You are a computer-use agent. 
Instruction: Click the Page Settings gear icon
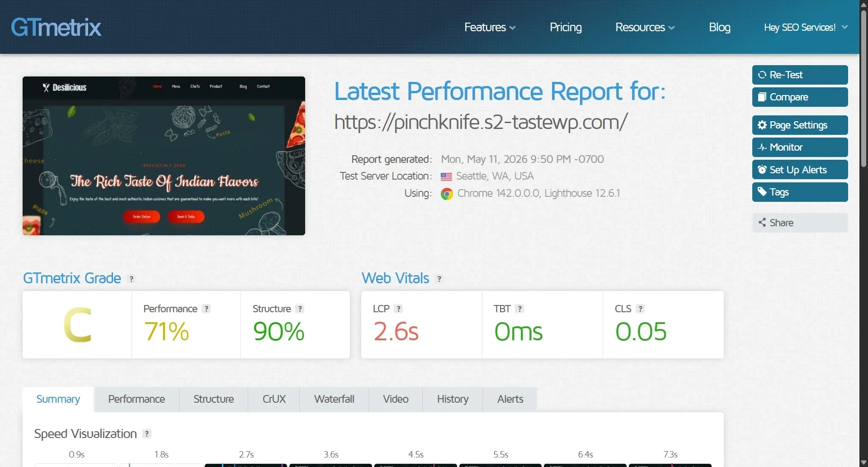pos(762,125)
